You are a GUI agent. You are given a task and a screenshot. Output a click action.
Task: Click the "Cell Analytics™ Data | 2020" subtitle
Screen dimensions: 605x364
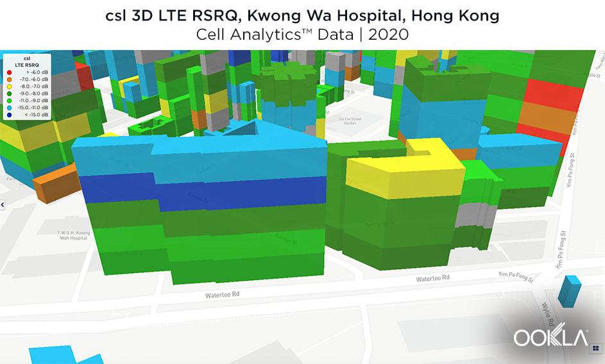[x=302, y=35]
